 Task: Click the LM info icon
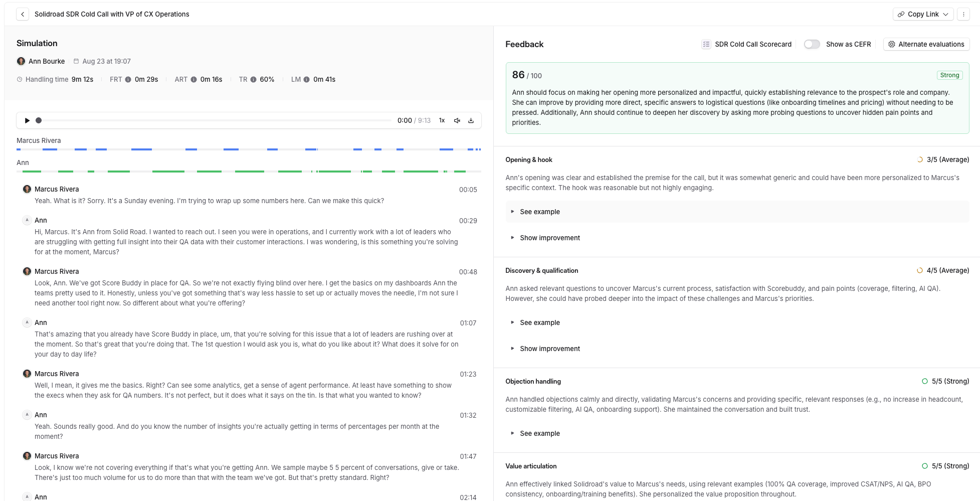click(x=307, y=79)
